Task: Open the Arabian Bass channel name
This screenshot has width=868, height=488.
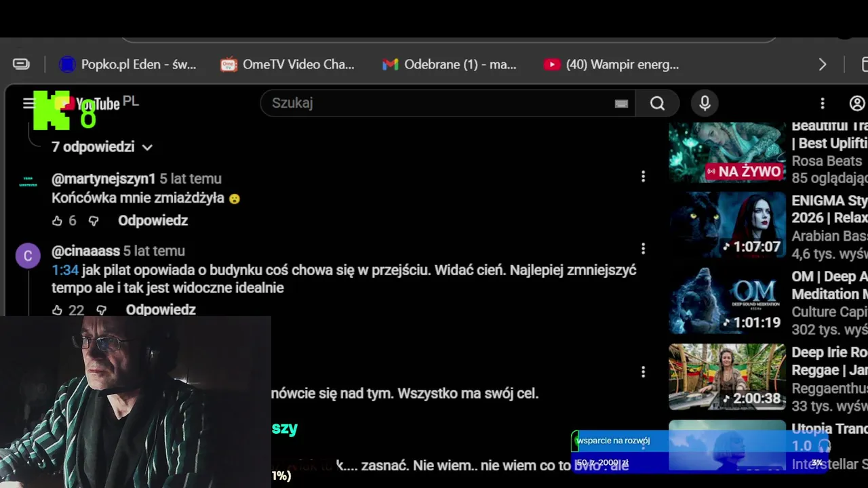Action: 829,237
